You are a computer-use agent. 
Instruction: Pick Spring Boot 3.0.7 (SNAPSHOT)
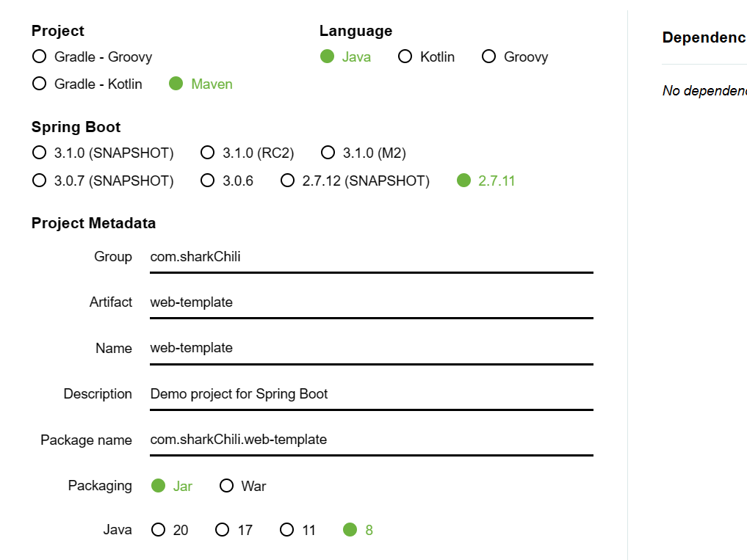tap(40, 181)
